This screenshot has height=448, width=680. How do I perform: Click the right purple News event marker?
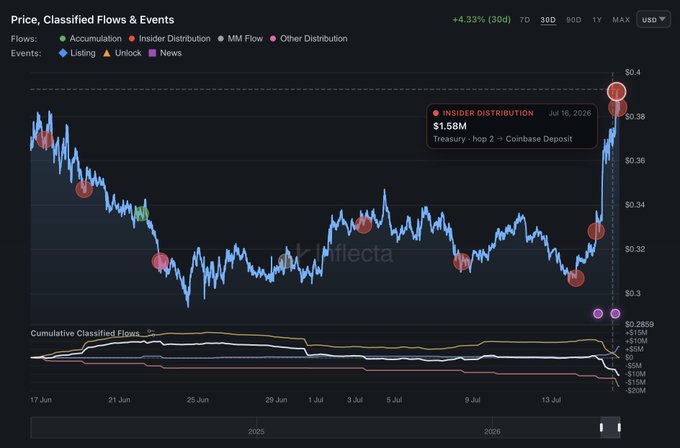click(x=615, y=314)
